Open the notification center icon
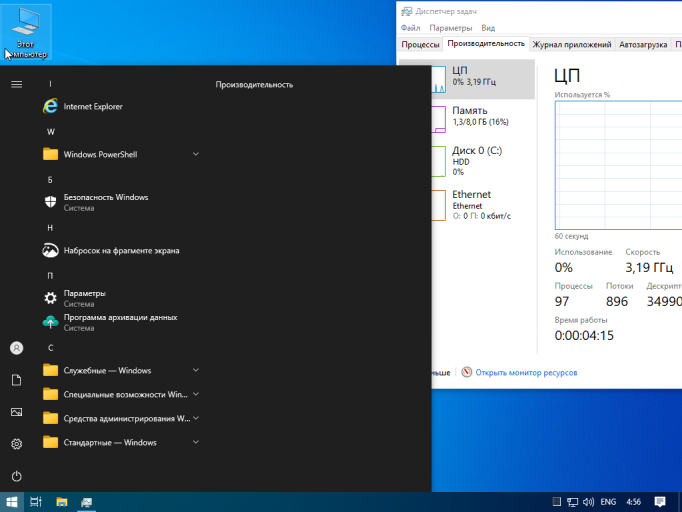 coord(660,502)
